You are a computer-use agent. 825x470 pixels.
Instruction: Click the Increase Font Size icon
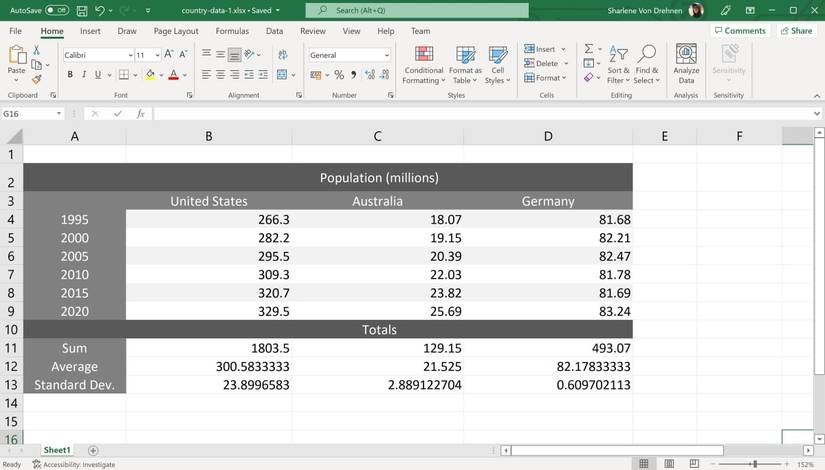click(169, 55)
